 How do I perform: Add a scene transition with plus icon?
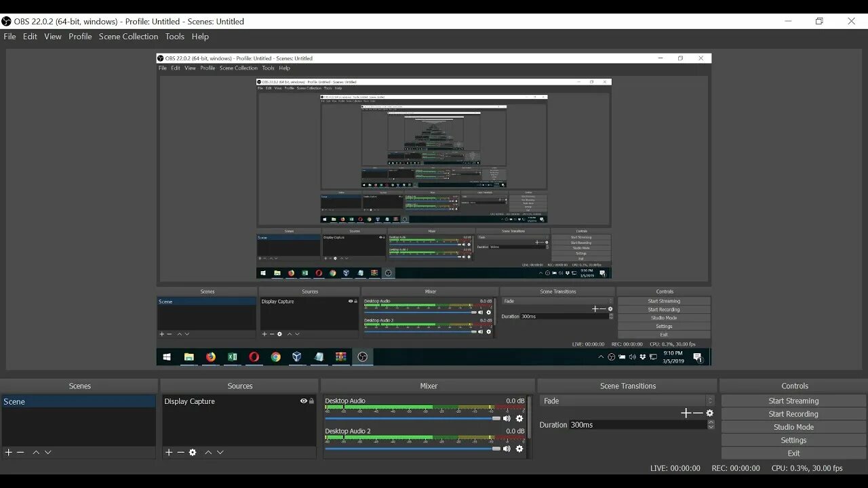coord(686,413)
